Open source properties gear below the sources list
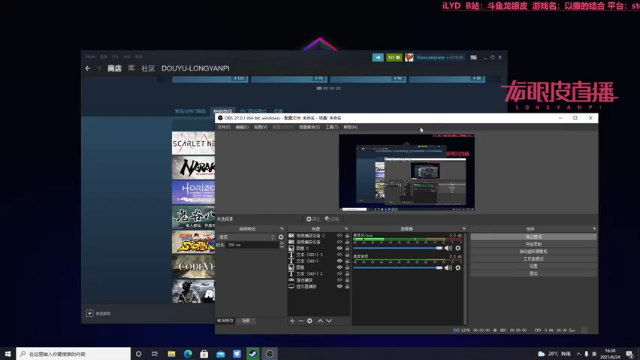The image size is (640, 360). click(x=310, y=321)
